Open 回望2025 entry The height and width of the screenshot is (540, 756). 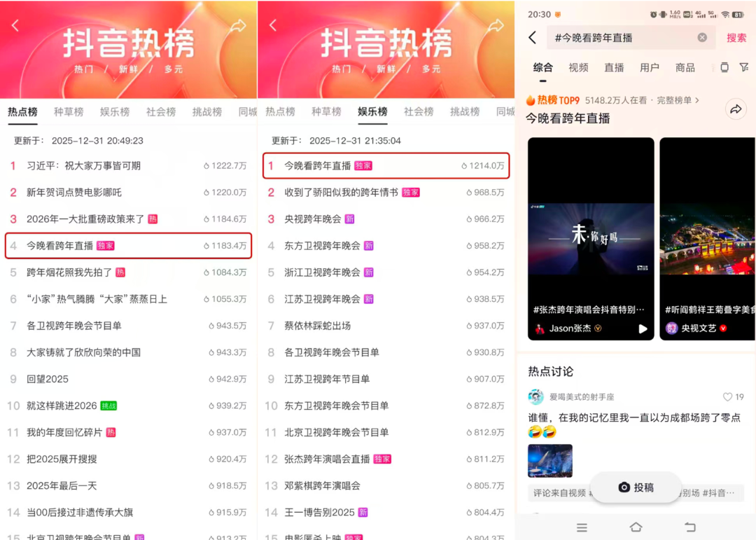pos(128,380)
